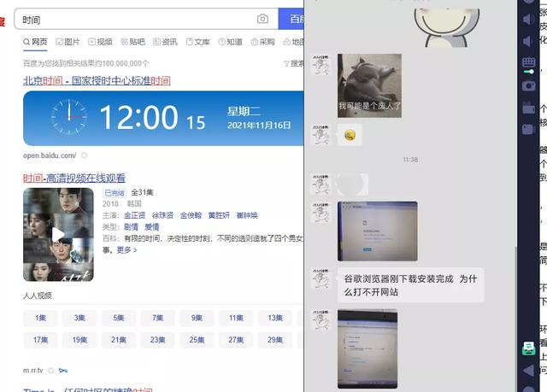Select episode 9集
Viewport: 547px width, 392px height.
[197, 318]
